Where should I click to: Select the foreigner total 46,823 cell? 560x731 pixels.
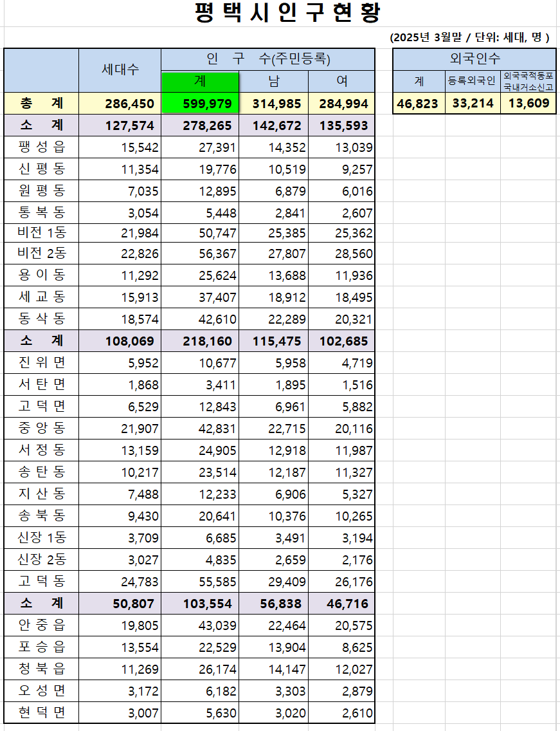coord(419,103)
